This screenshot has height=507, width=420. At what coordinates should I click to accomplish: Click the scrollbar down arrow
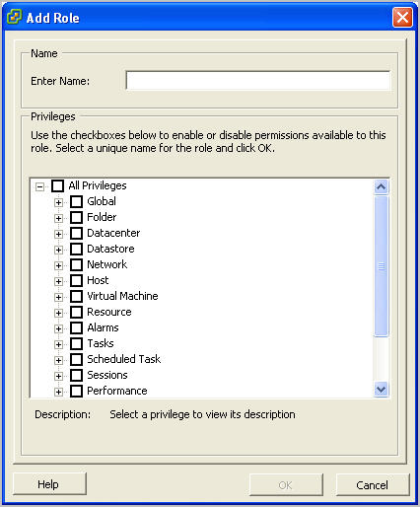[x=382, y=390]
